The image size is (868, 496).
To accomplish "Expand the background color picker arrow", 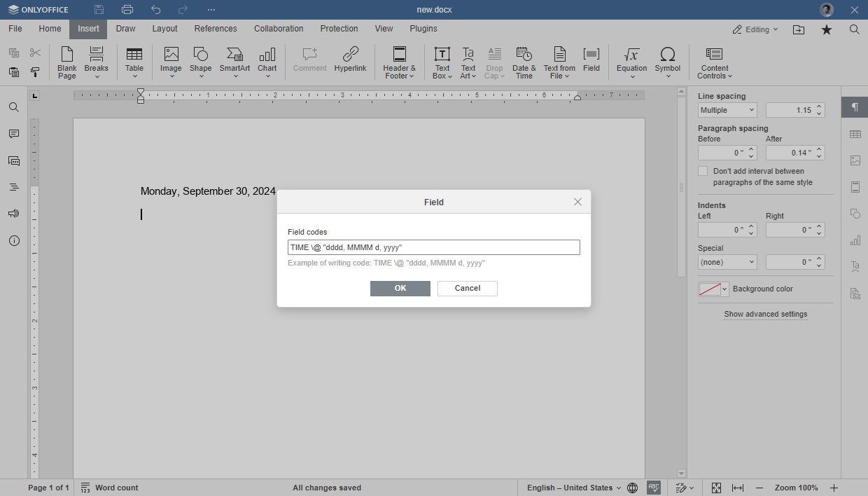I will pyautogui.click(x=725, y=289).
